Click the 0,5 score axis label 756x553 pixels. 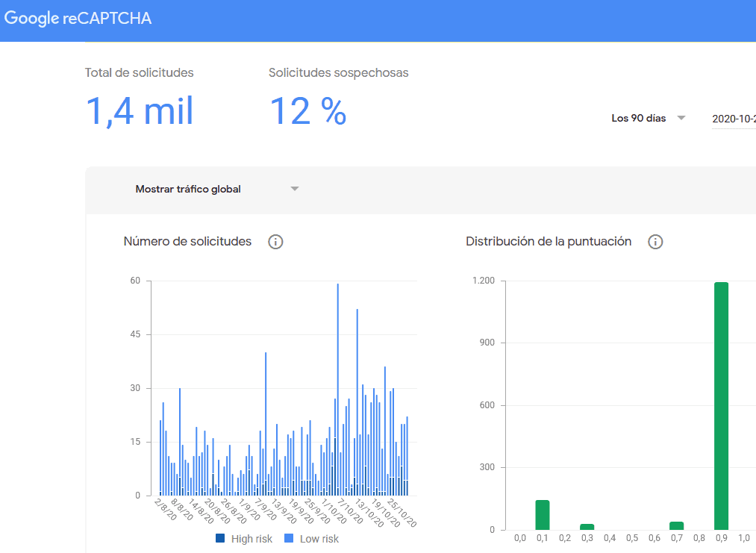pyautogui.click(x=632, y=538)
